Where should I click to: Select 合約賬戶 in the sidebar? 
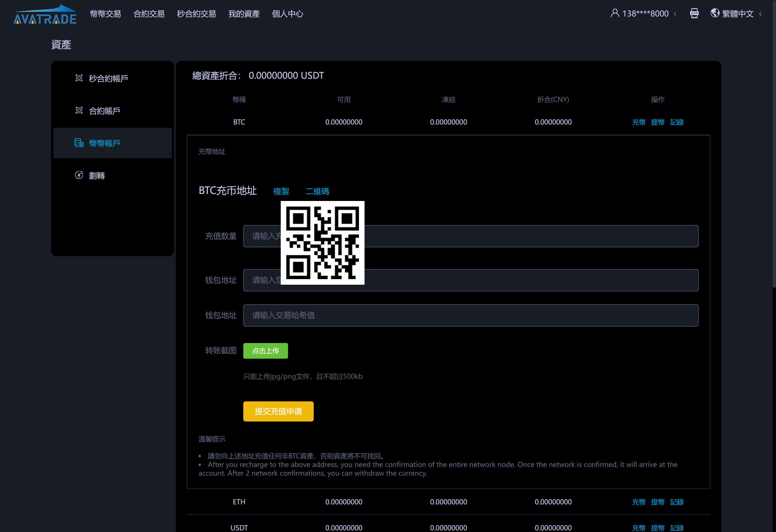click(113, 111)
